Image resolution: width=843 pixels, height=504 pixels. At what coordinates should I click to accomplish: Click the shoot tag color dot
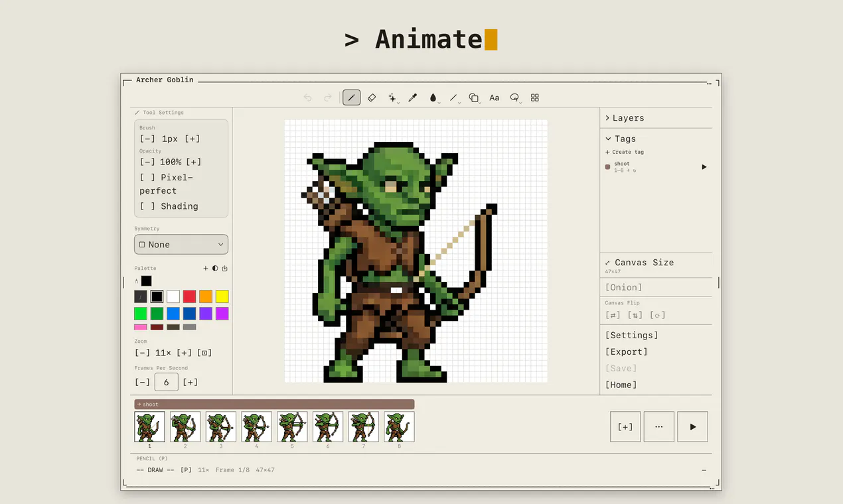(x=607, y=167)
